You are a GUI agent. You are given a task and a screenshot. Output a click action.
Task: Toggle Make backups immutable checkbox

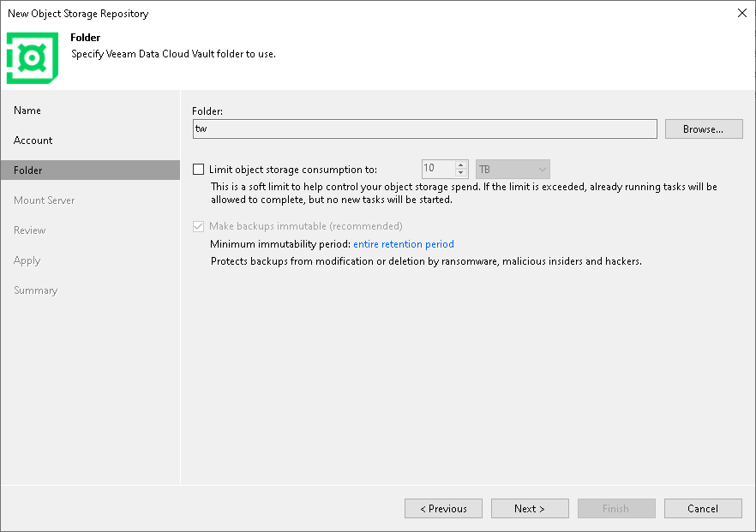coord(198,226)
